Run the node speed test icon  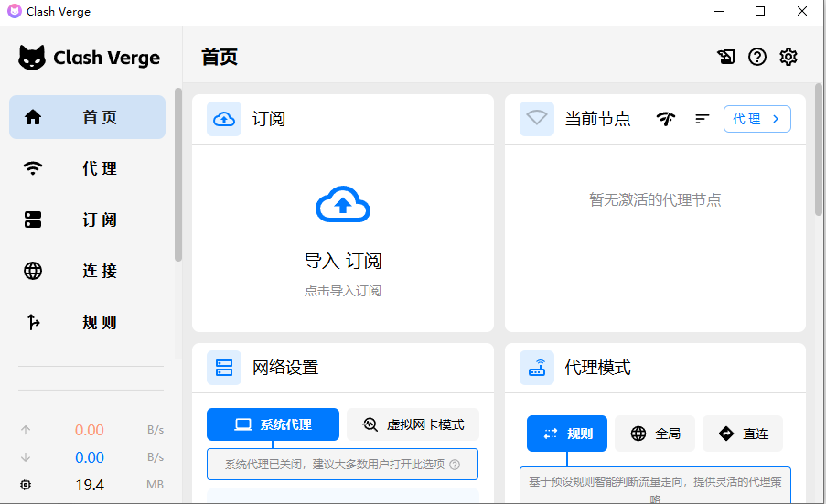point(666,119)
